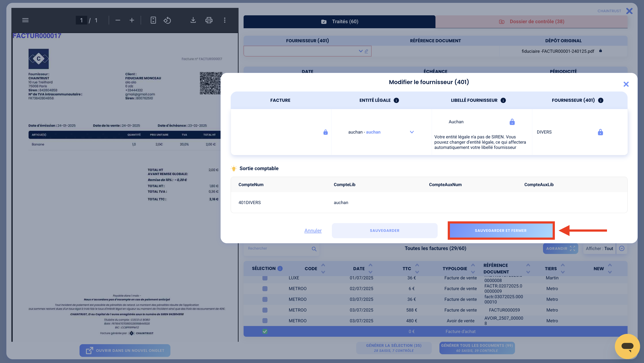Click the Rechercher search field
Screen dimensions: 644x363
tap(278, 248)
